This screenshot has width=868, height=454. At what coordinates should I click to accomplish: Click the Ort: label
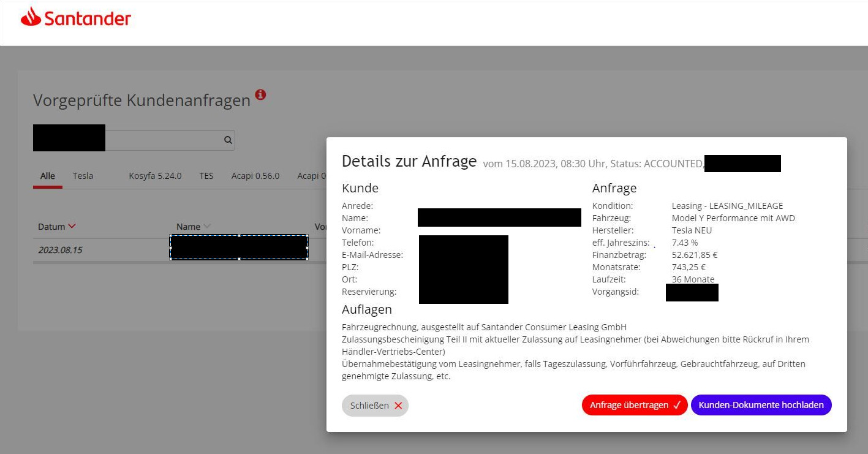click(349, 279)
